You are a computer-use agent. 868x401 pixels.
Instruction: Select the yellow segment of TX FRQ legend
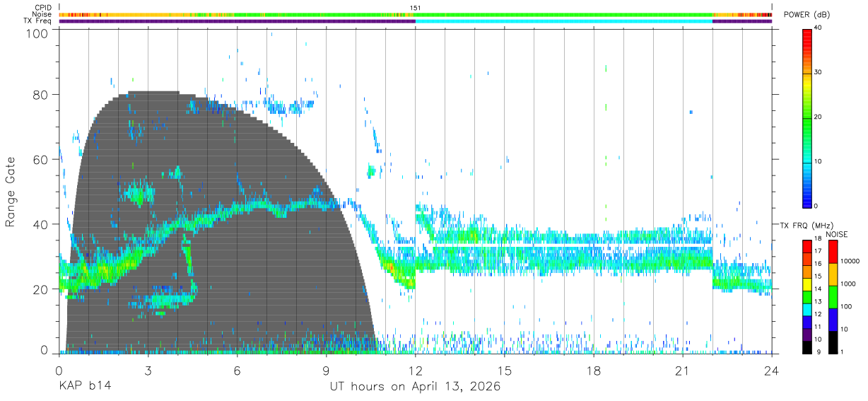tap(808, 283)
